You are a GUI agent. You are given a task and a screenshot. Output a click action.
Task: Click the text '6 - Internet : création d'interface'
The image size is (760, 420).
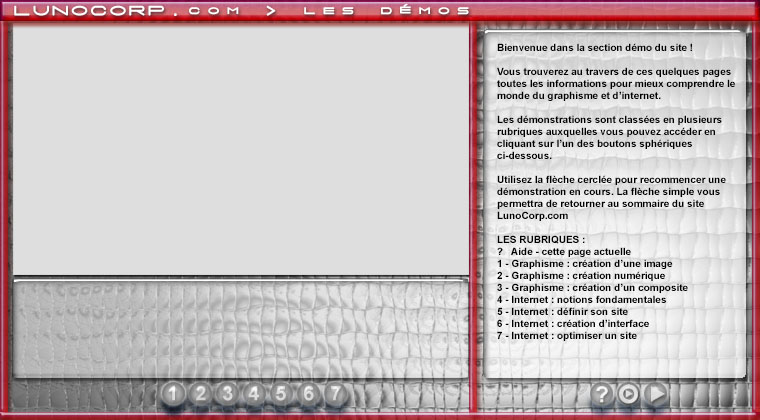[573, 324]
